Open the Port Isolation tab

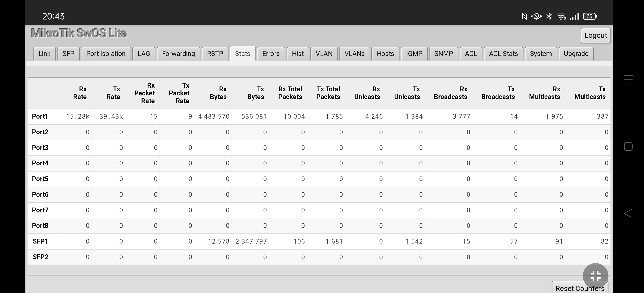coord(106,54)
